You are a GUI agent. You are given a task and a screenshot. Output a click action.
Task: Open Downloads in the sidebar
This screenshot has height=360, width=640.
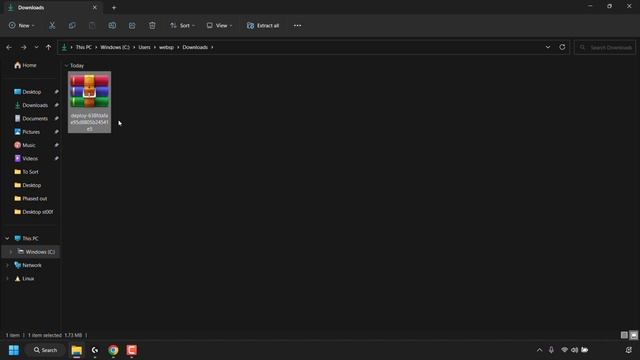pos(31,105)
